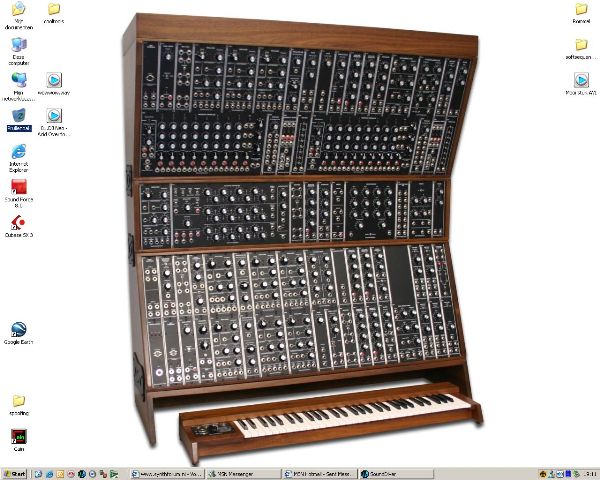Select the Deze computer icon

pos(19,51)
